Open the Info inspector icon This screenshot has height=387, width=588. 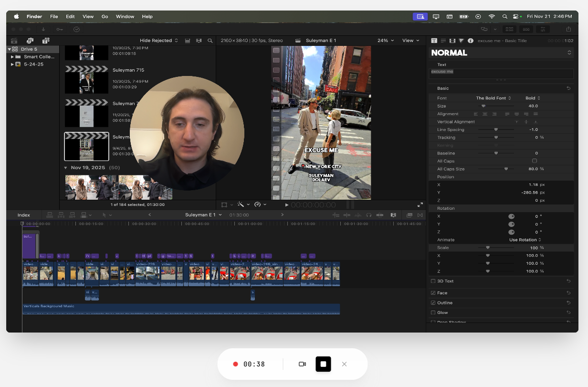click(470, 41)
